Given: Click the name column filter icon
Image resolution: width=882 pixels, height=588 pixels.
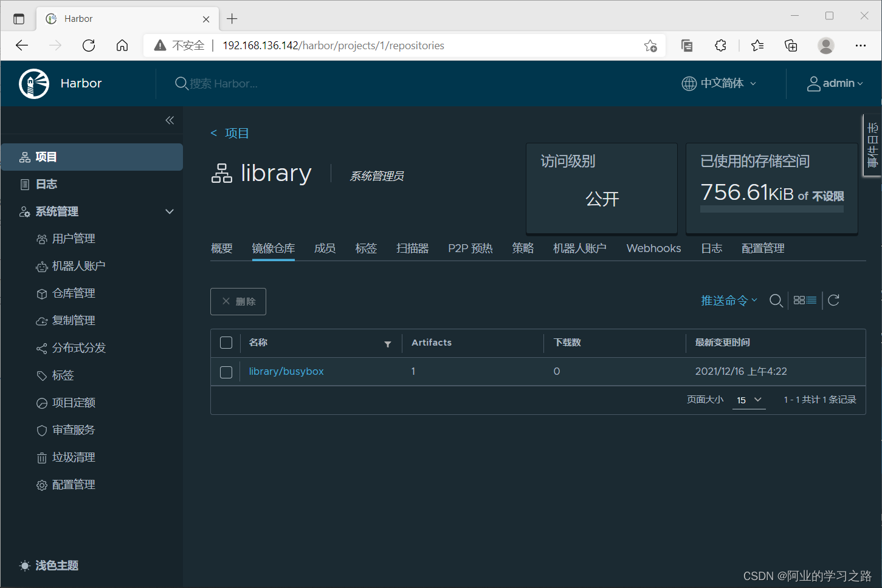Looking at the screenshot, I should click(388, 344).
